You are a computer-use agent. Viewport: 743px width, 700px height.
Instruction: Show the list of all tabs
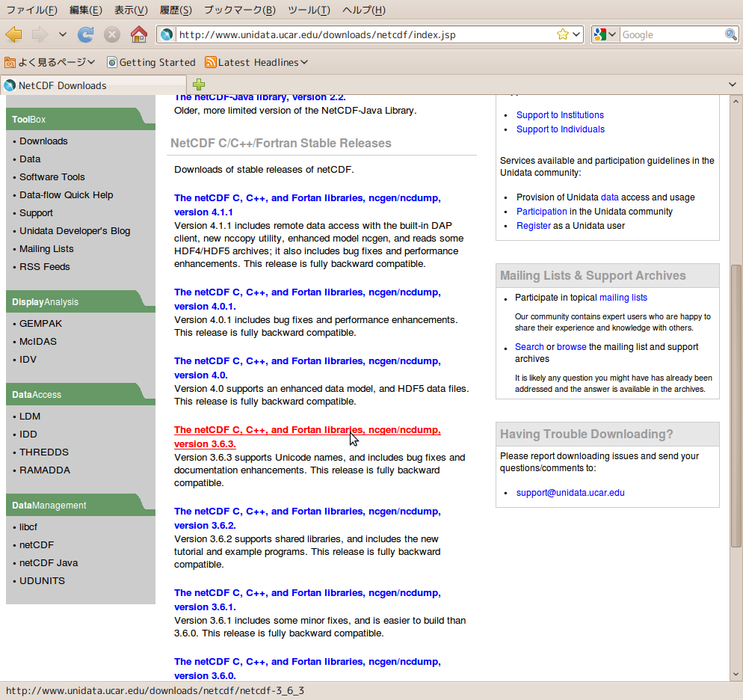[x=732, y=85]
